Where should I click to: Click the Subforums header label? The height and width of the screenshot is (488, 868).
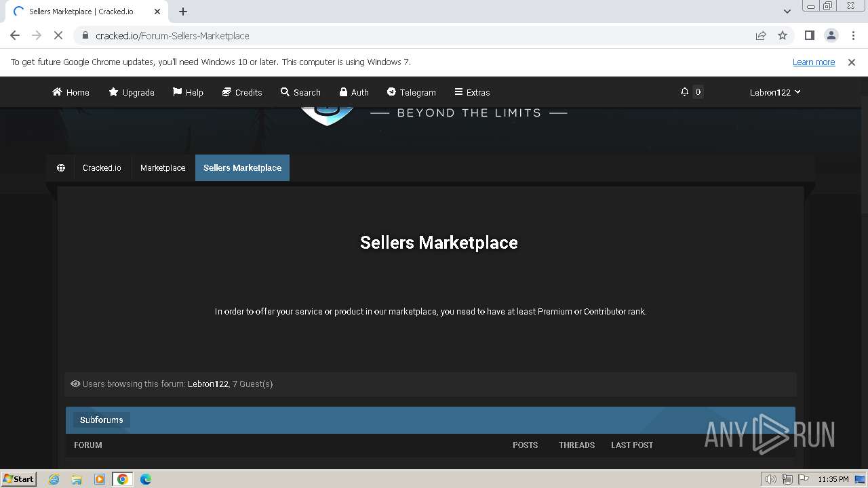click(x=102, y=420)
